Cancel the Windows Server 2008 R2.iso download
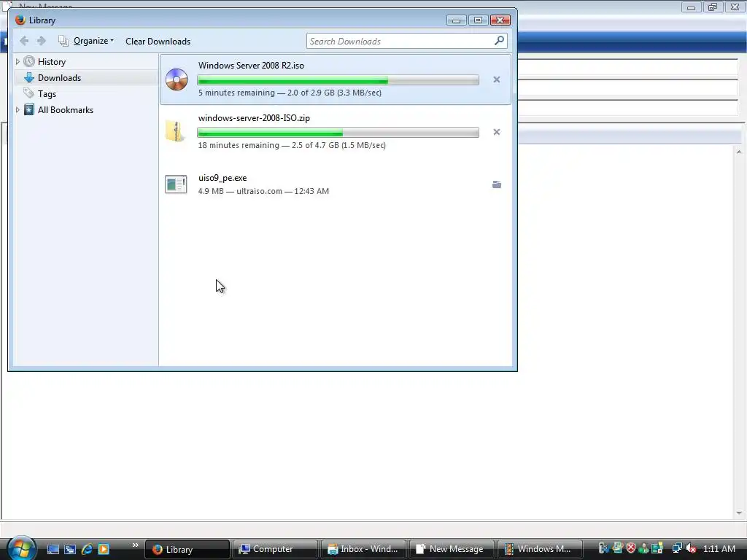 [496, 79]
